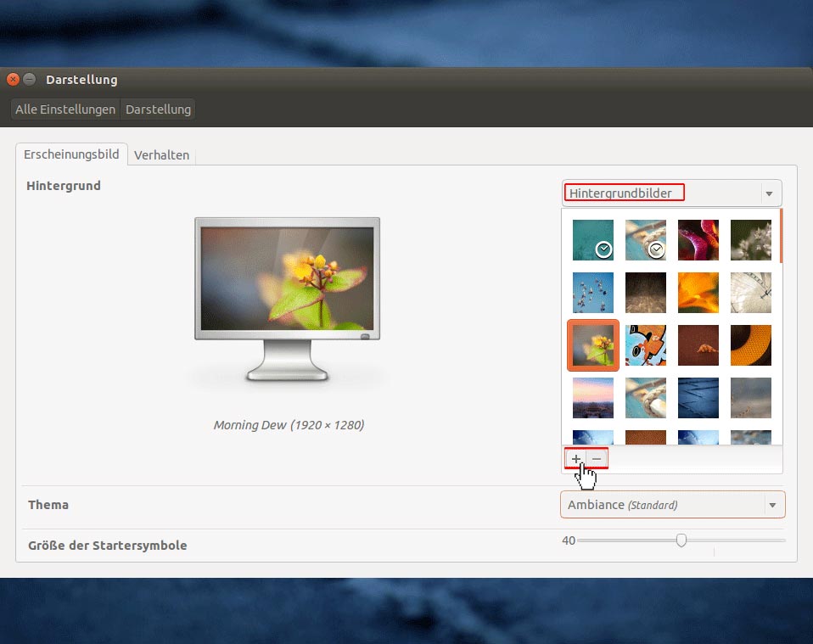Select the orange flower close-up wallpaper
813x644 pixels.
[698, 293]
